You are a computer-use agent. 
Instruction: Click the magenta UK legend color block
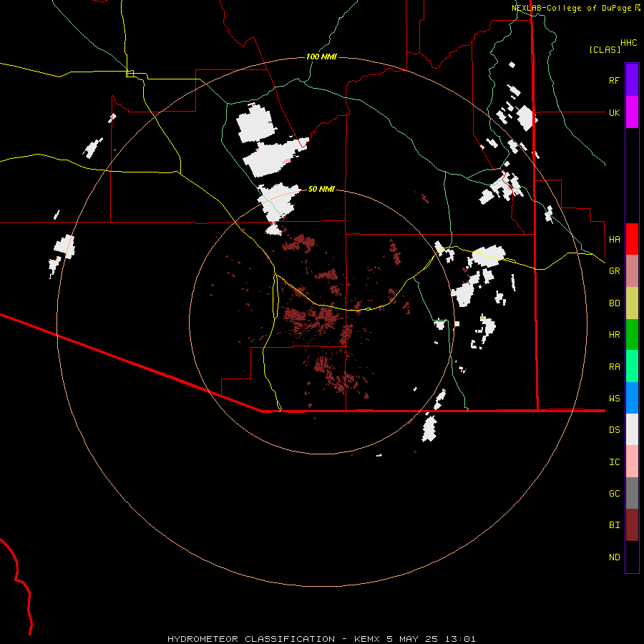(632, 112)
